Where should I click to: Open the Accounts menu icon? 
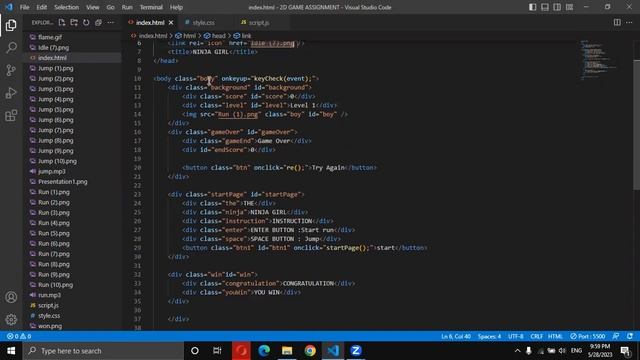click(11, 297)
